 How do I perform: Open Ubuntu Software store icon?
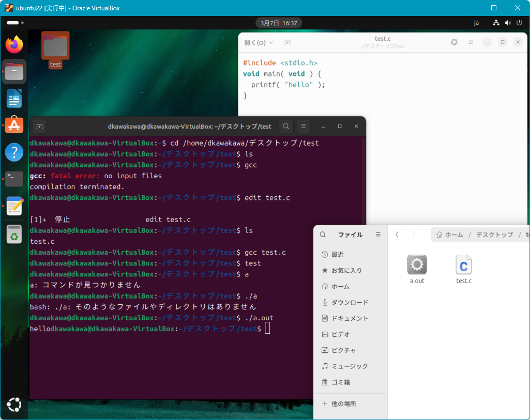[x=14, y=125]
